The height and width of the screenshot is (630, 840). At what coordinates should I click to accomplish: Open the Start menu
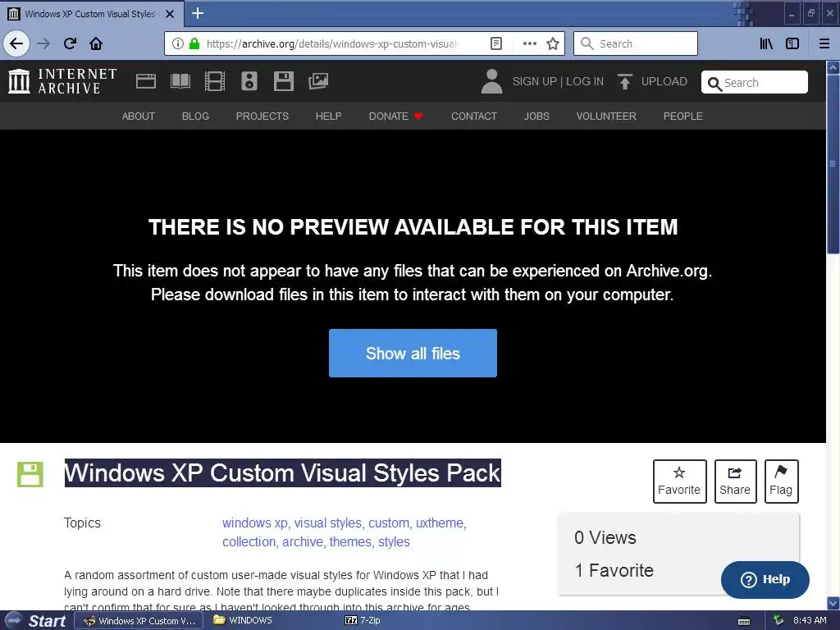click(x=35, y=620)
